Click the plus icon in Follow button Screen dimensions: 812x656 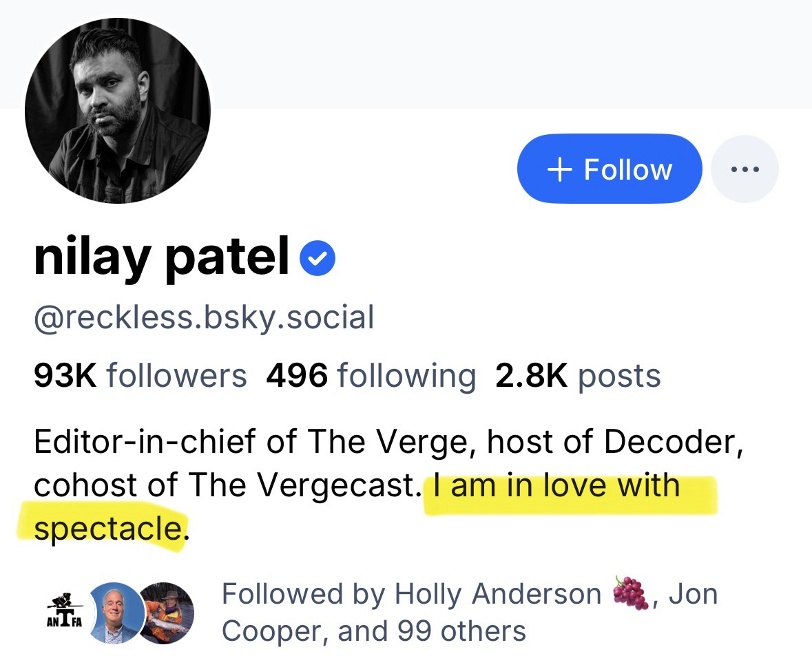tap(561, 169)
